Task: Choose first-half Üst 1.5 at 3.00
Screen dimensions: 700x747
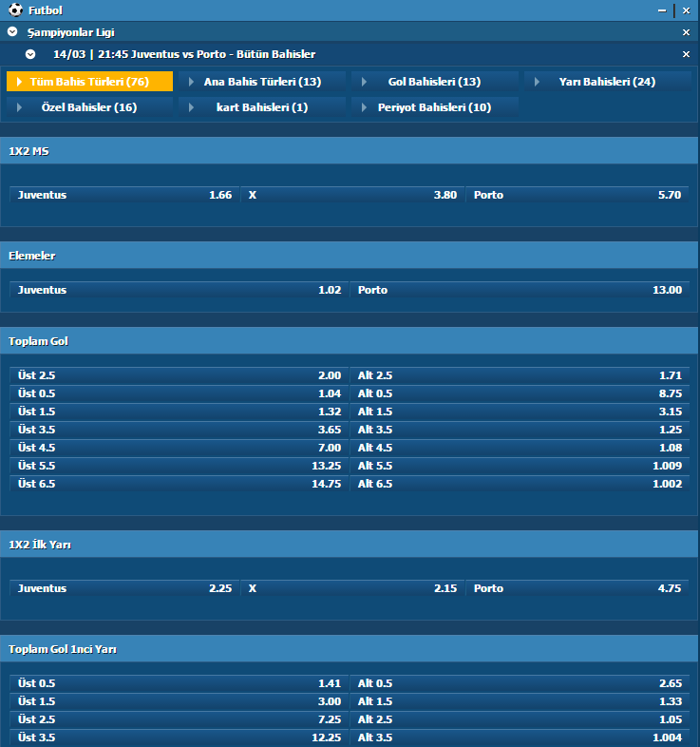Action: [180, 701]
